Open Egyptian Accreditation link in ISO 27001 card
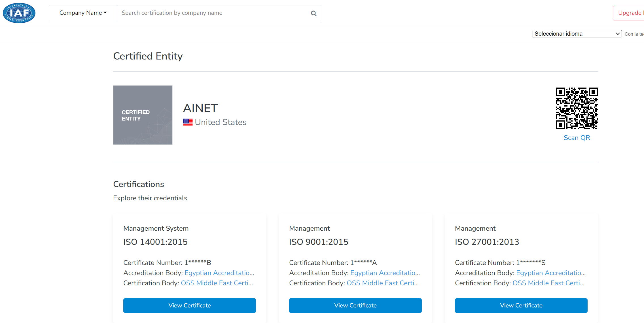Image resolution: width=644 pixels, height=323 pixels. pos(551,273)
